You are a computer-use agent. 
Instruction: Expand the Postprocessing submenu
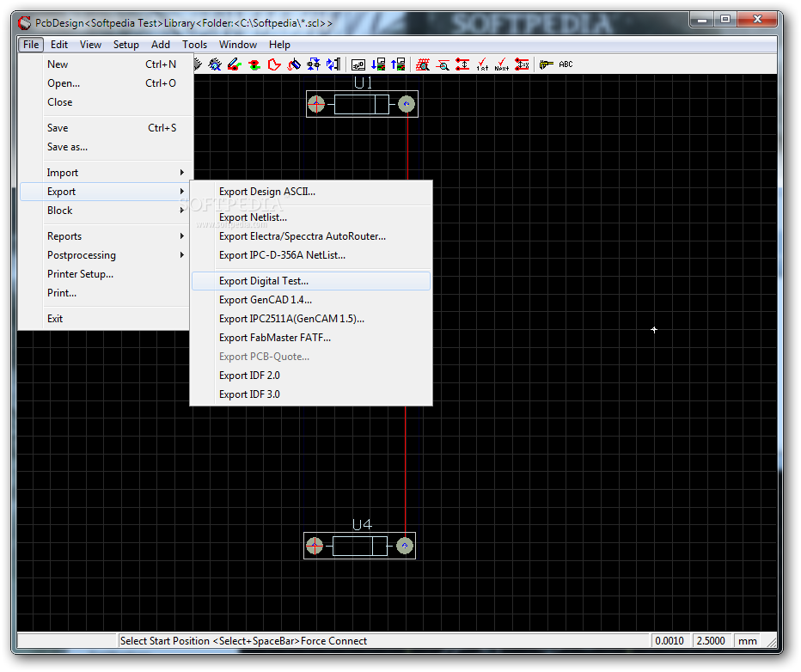pyautogui.click(x=106, y=255)
